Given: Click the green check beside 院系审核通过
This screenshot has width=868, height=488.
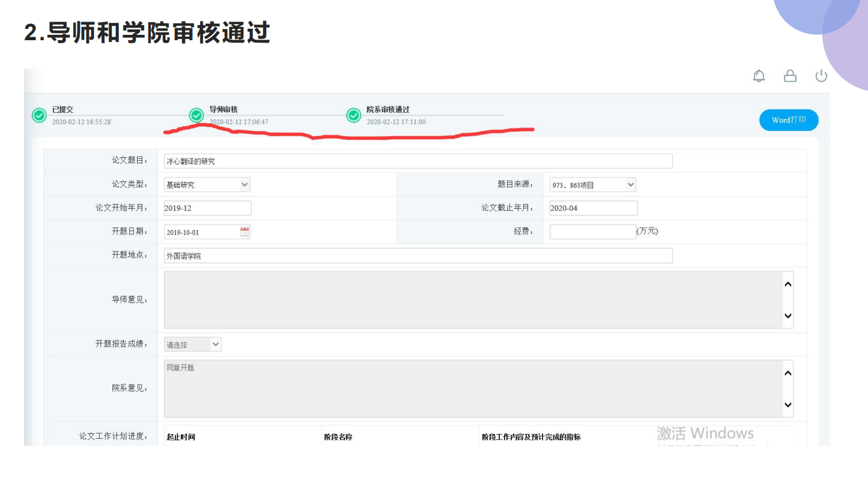Looking at the screenshot, I should 354,115.
